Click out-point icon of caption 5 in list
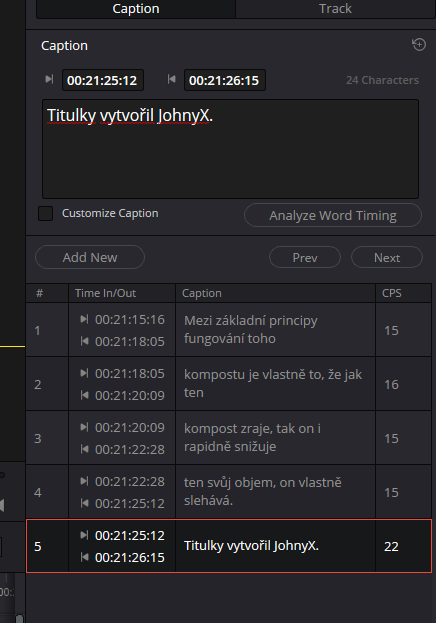The width and height of the screenshot is (436, 623). pos(84,557)
